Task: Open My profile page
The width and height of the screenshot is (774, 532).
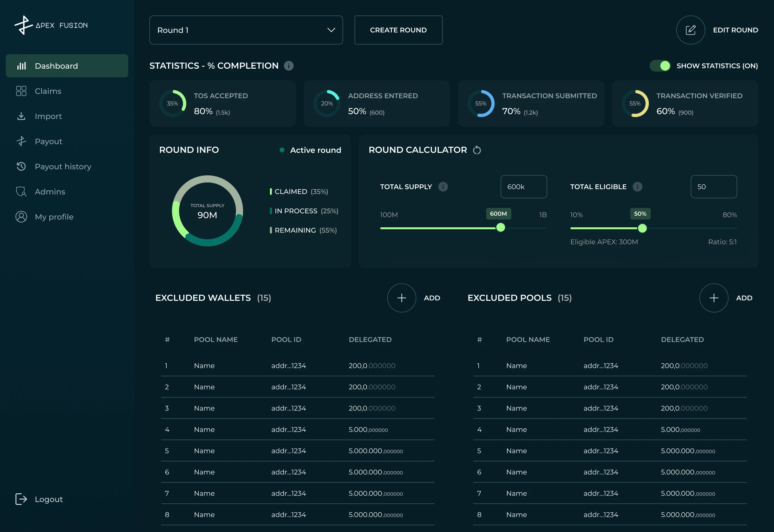Action: pyautogui.click(x=54, y=217)
